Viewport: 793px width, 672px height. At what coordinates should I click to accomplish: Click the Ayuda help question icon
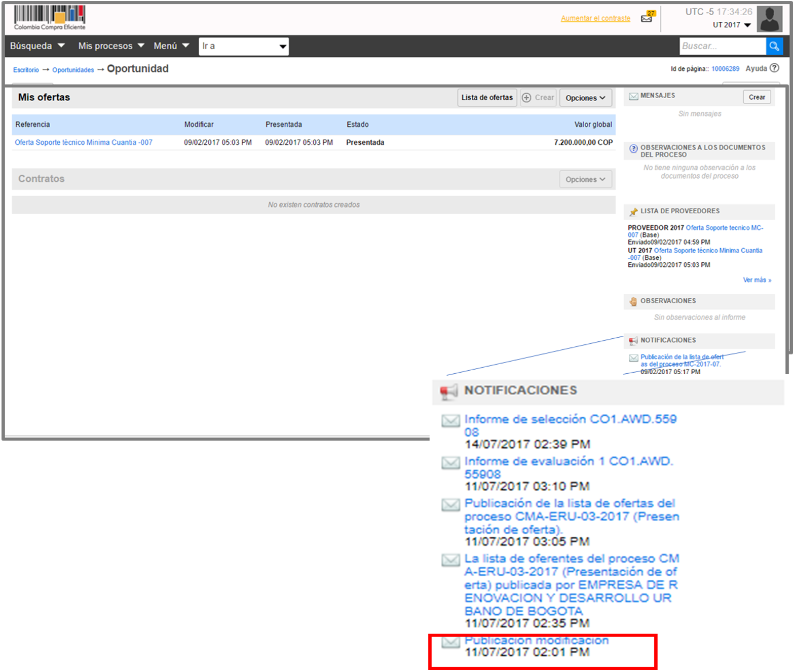774,68
